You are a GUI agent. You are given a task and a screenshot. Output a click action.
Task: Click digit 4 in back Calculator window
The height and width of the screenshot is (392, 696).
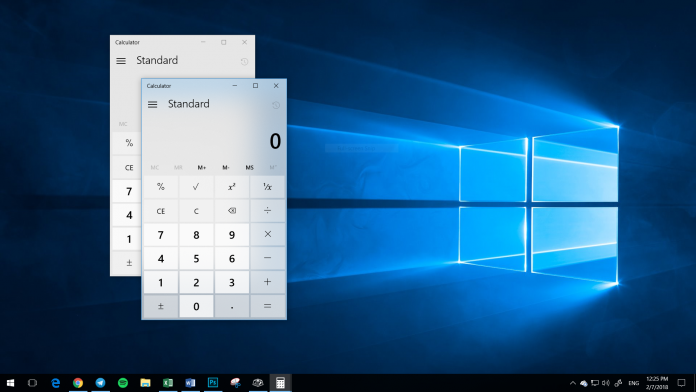[127, 215]
